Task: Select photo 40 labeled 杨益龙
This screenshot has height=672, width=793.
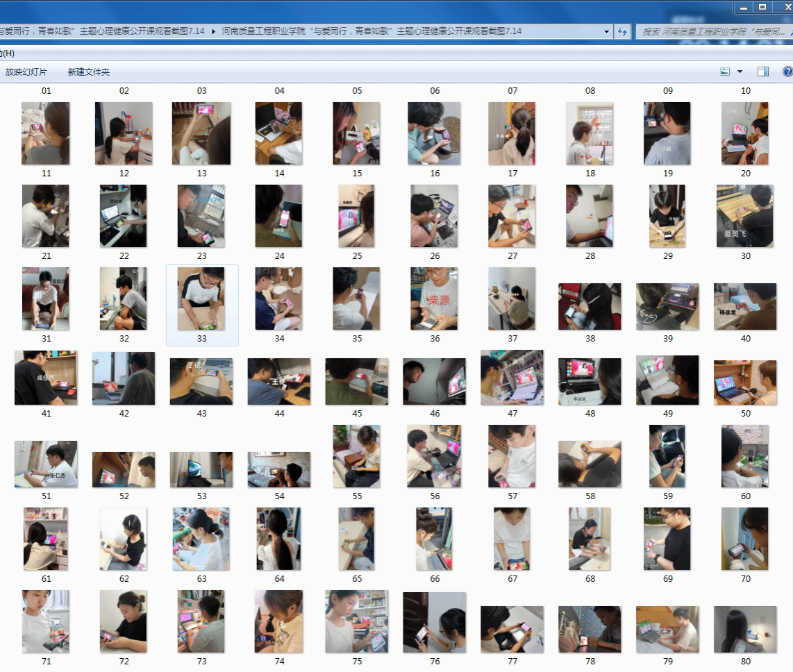Action: point(744,307)
